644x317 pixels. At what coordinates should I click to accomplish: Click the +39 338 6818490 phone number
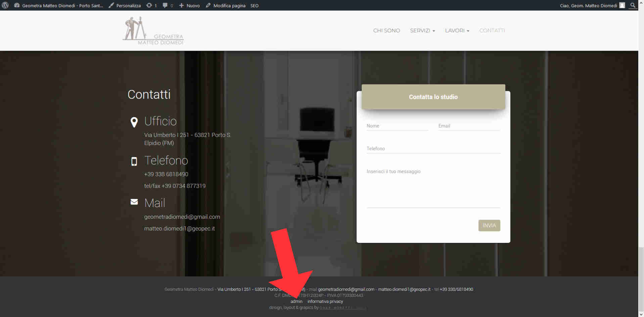[x=166, y=174]
